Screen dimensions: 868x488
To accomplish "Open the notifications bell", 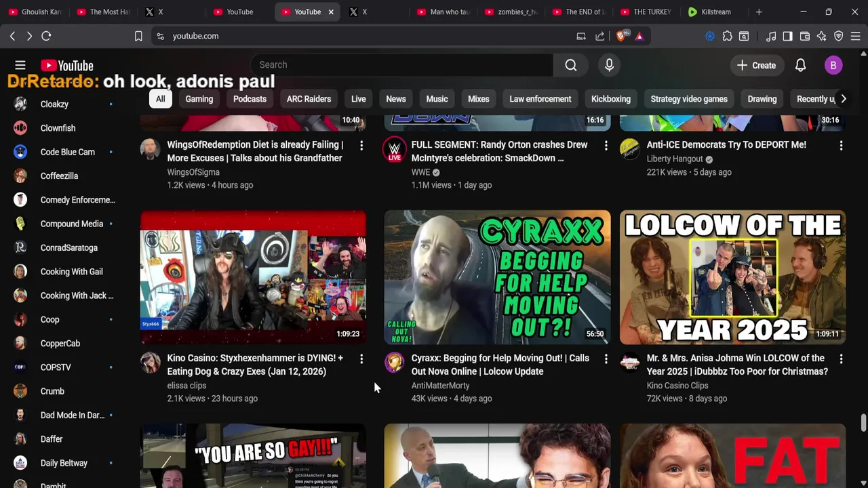I will [800, 65].
